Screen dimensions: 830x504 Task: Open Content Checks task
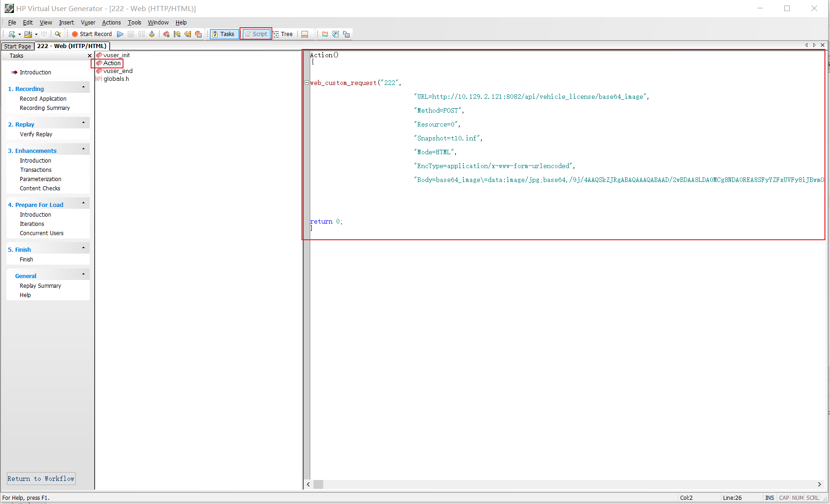(40, 188)
